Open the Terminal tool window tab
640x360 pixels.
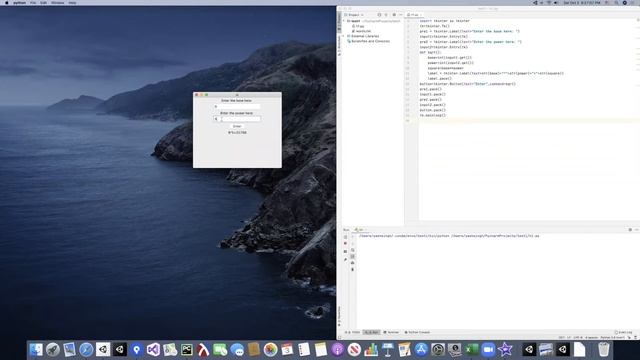(391, 332)
